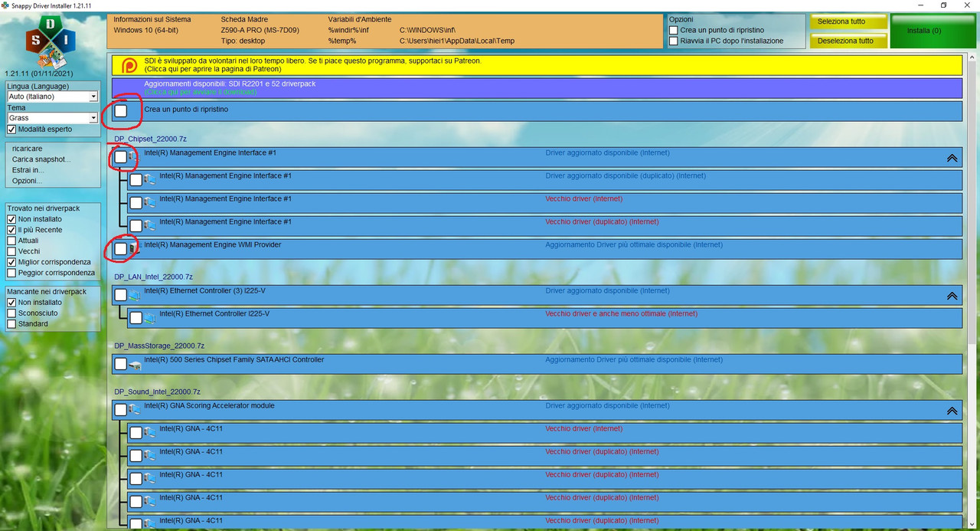This screenshot has width=980, height=531.
Task: Tick the 'Sconosciuto' filter checkbox
Action: [11, 313]
